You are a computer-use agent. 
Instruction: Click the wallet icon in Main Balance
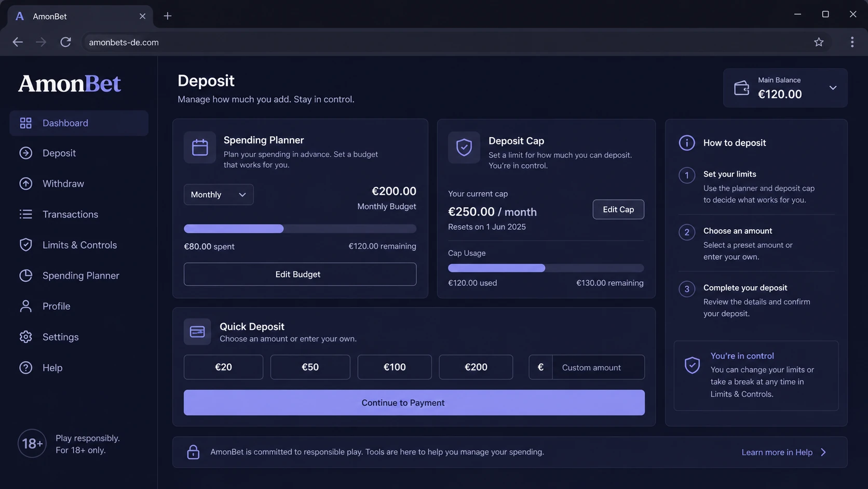[x=742, y=88]
